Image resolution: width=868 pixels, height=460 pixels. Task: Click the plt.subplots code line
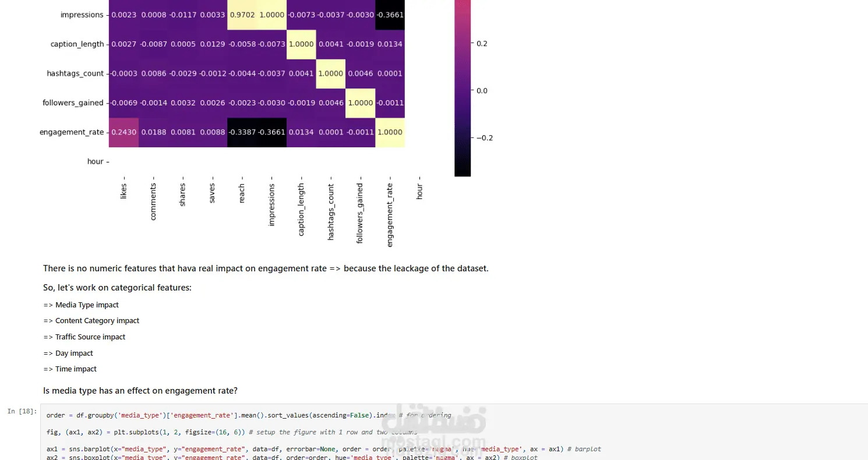[232, 432]
